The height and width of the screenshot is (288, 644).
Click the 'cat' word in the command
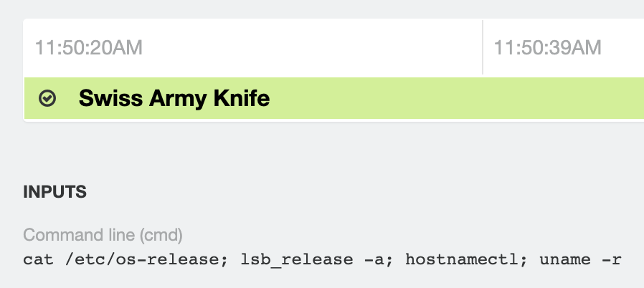[38, 259]
